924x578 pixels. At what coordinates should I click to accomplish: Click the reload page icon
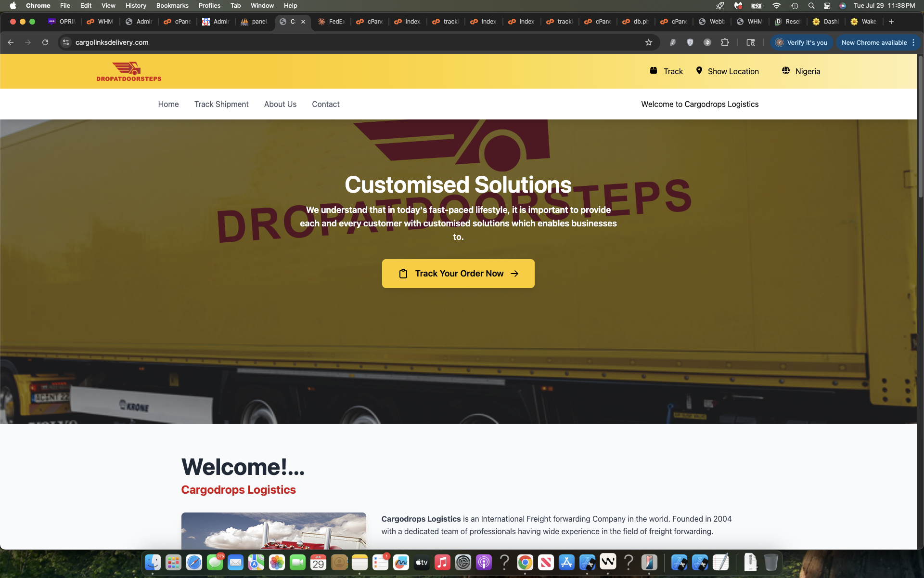pos(45,42)
